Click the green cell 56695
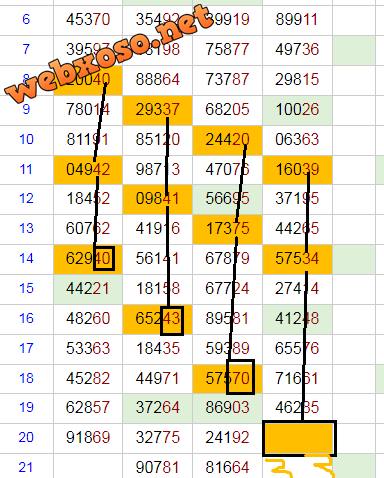 (x=228, y=199)
